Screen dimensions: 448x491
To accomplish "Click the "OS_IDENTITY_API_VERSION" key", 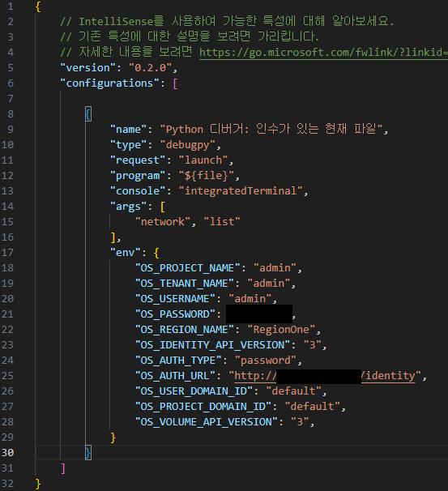I will pyautogui.click(x=212, y=345).
